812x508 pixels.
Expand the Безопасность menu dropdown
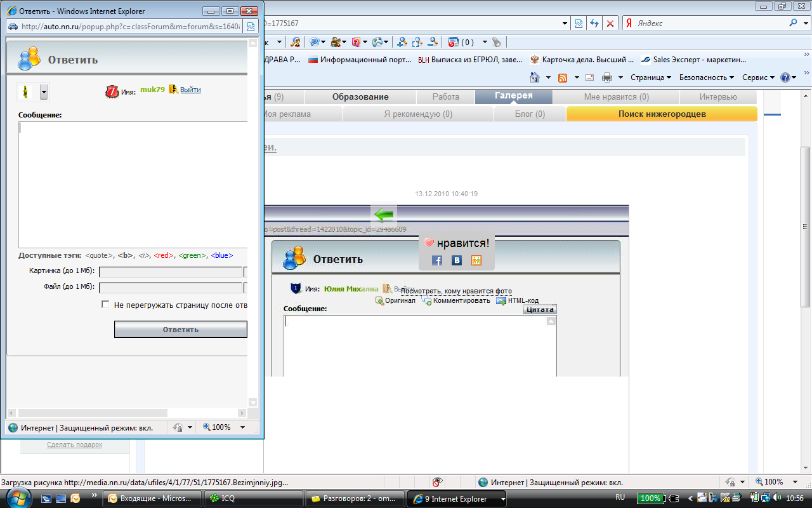coord(707,77)
